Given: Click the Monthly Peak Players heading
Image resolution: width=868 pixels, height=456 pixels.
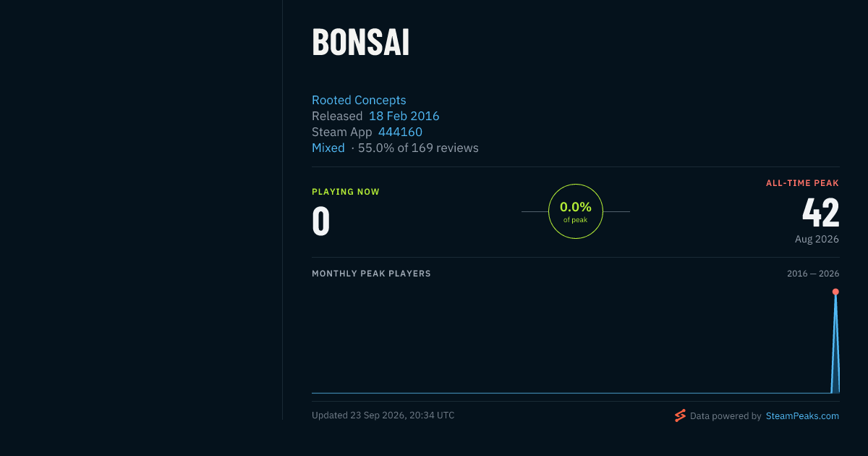Looking at the screenshot, I should [371, 274].
